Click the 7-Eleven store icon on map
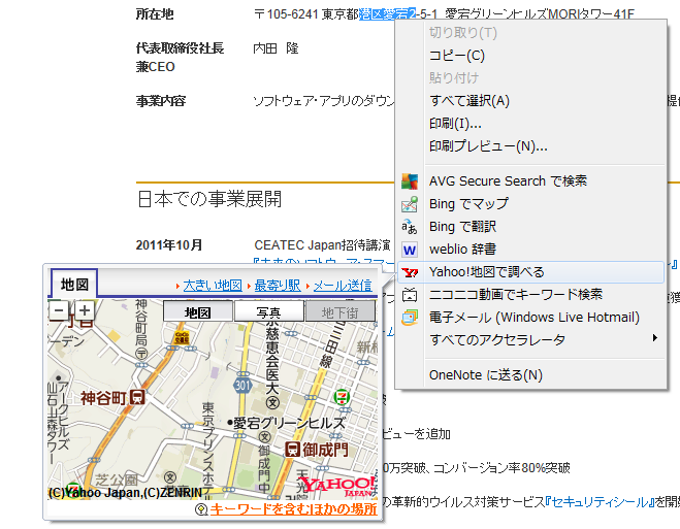Image resolution: width=680 pixels, height=529 pixels. tap(342, 397)
